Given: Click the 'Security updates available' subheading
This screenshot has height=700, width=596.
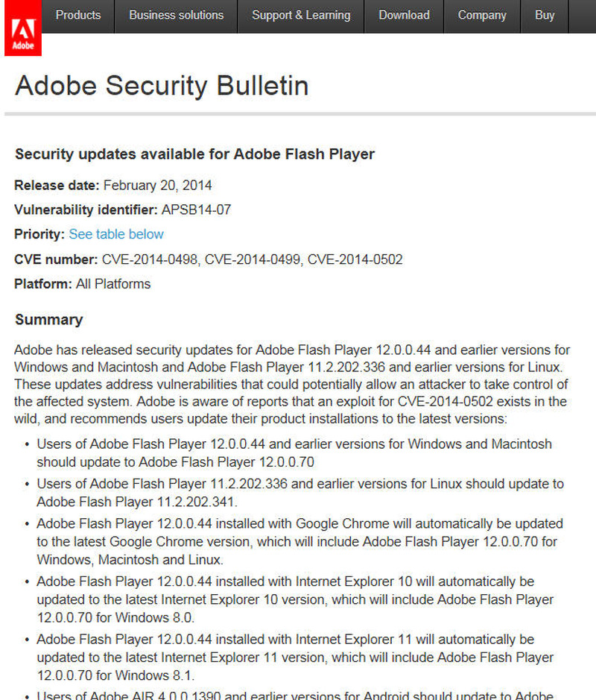Looking at the screenshot, I should pyautogui.click(x=194, y=154).
